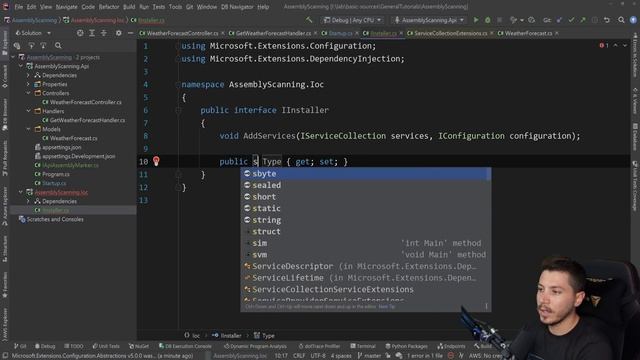Click the Git push arrow icon
This screenshot has height=360, width=640.
tap(582, 20)
